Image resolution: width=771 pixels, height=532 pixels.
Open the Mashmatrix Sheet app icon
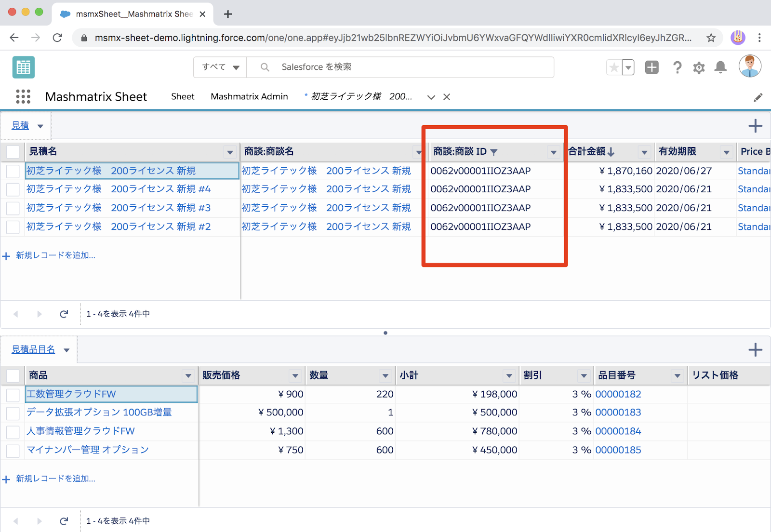[x=24, y=67]
